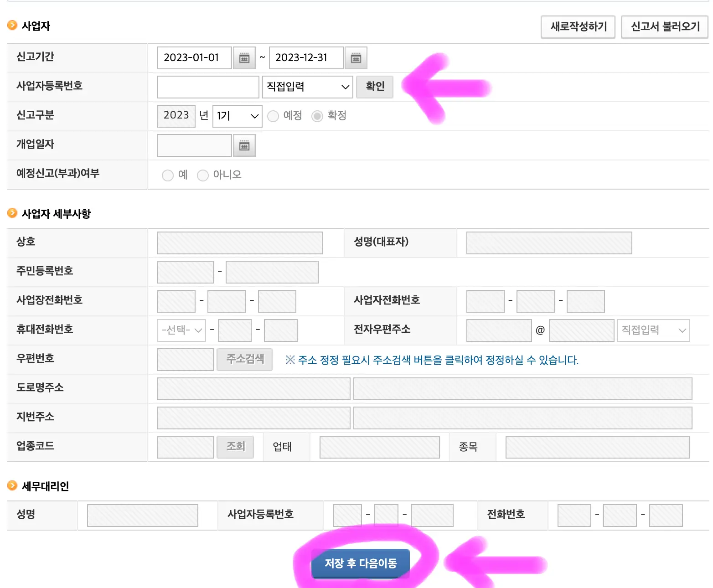Image resolution: width=713 pixels, height=588 pixels.
Task: Choose 예 for 예정신고(부과)여부
Action: (x=168, y=175)
